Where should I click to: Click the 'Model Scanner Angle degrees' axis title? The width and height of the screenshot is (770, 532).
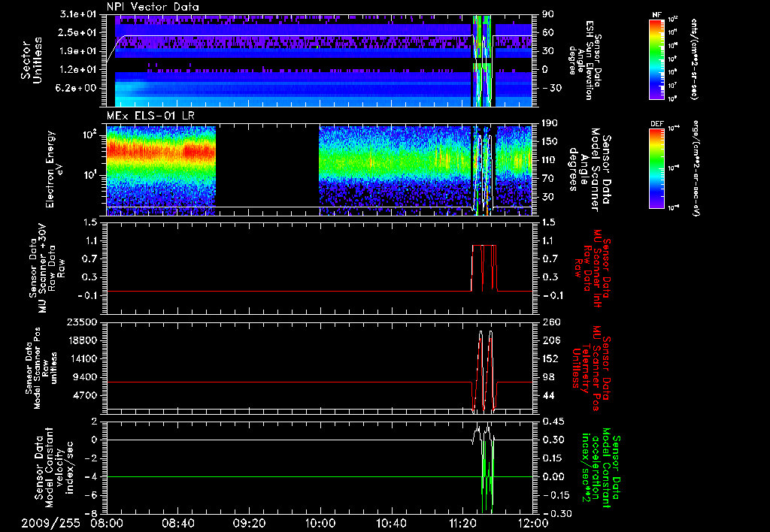[590, 169]
